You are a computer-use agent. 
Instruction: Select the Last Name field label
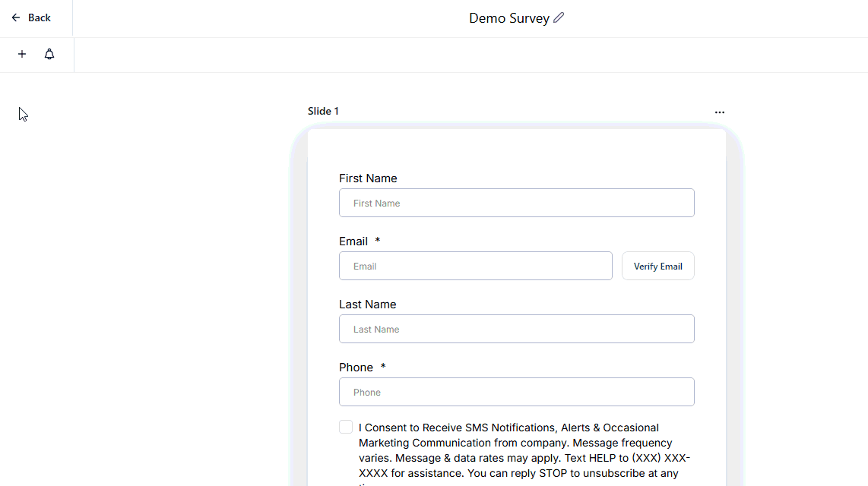(368, 304)
